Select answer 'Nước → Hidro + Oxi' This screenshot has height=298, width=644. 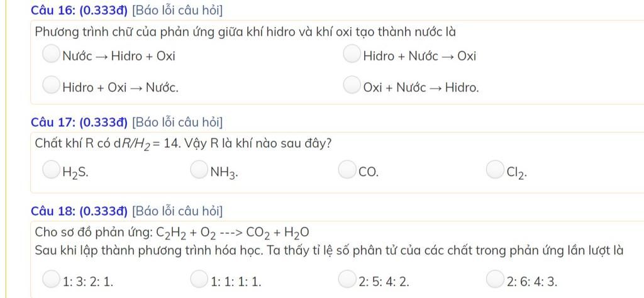51,55
